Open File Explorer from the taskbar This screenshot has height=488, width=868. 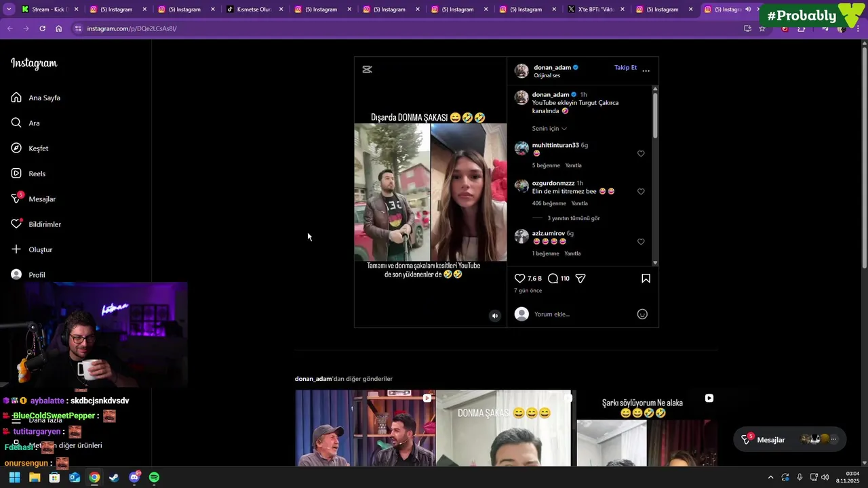coord(35,477)
